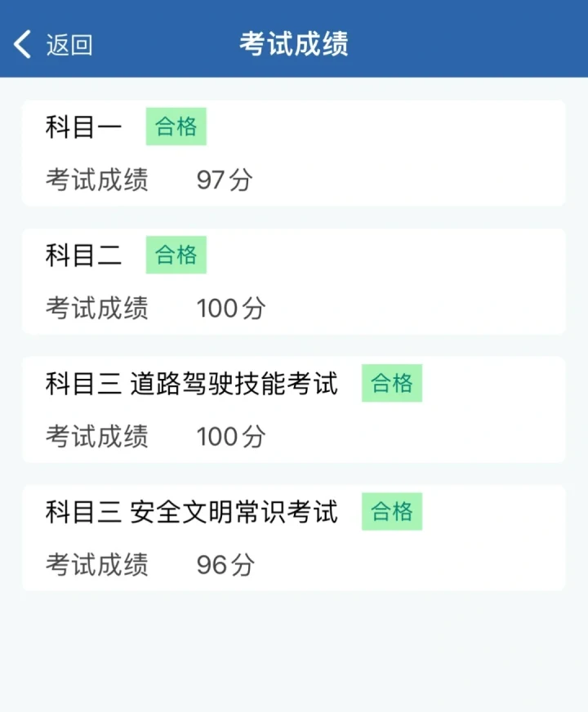
Task: Open the 科目二 result card title
Action: click(x=83, y=255)
